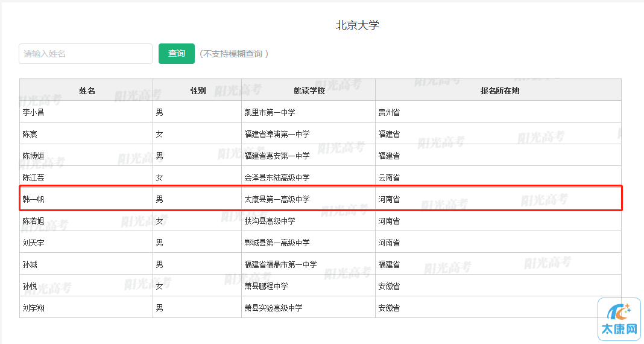Image resolution: width=644 pixels, height=344 pixels.
Task: Click gender 女 in 陈若旭's row
Action: (159, 221)
